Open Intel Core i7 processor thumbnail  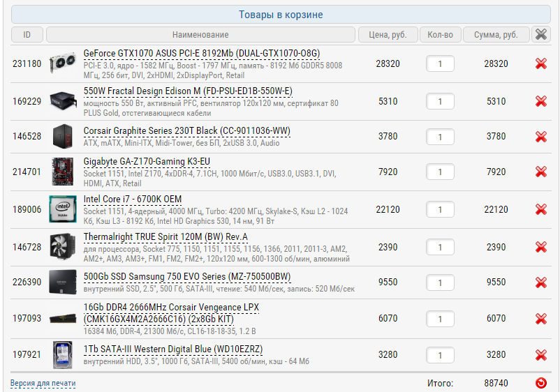pyautogui.click(x=63, y=209)
